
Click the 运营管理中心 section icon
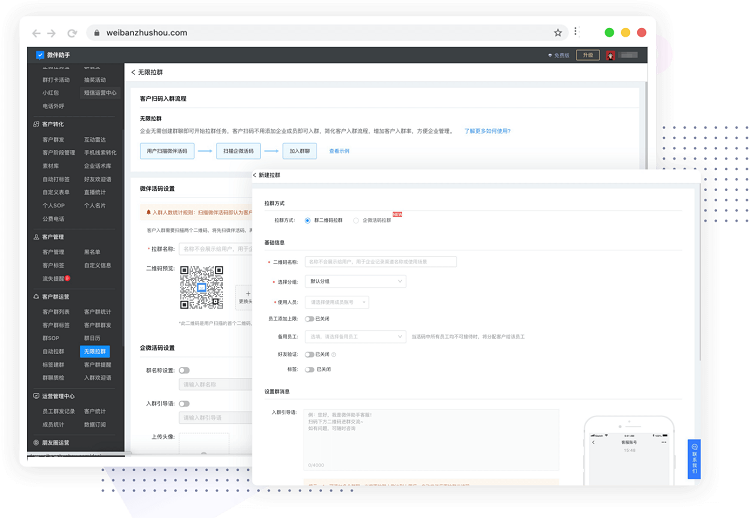click(x=36, y=396)
